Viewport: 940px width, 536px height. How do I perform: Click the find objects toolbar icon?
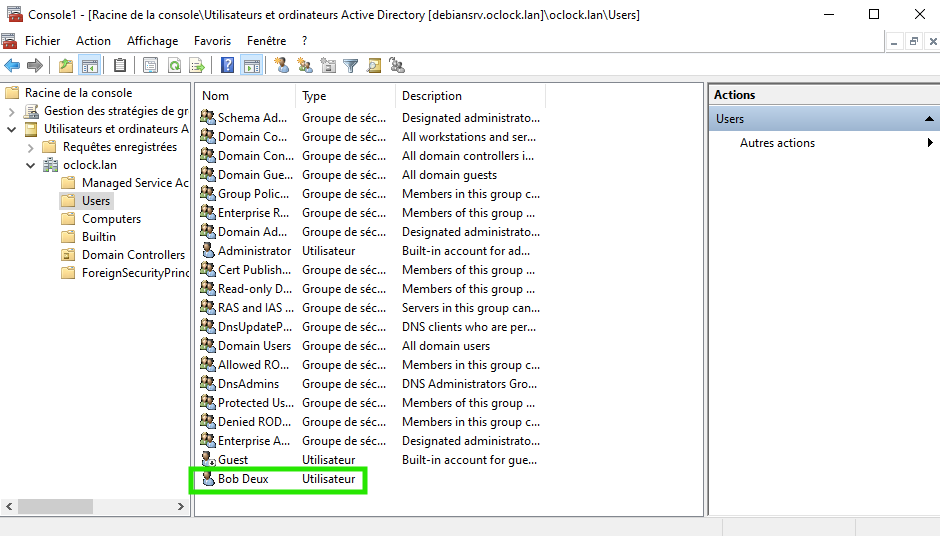[x=374, y=66]
